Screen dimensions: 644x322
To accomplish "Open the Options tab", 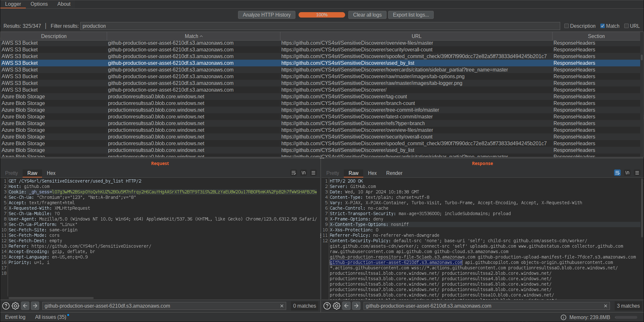I will [x=39, y=4].
